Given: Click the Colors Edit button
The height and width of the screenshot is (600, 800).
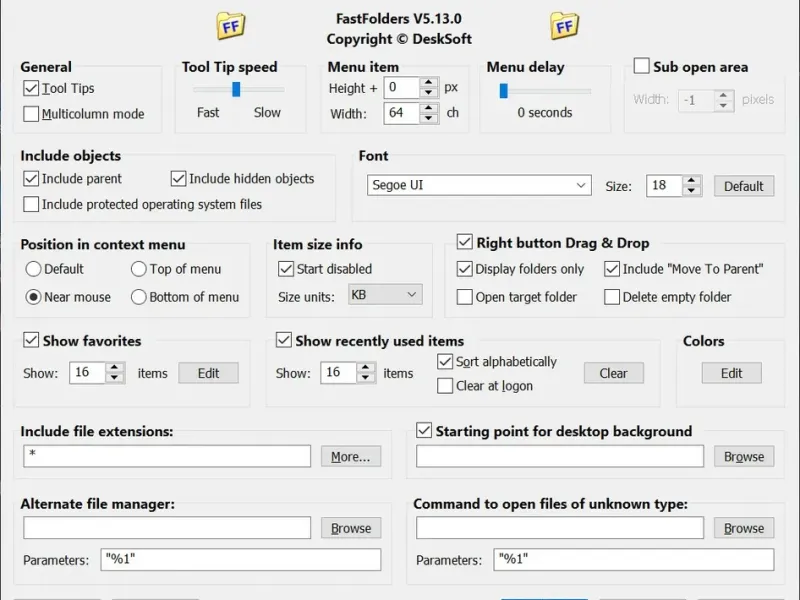Looking at the screenshot, I should (x=732, y=373).
